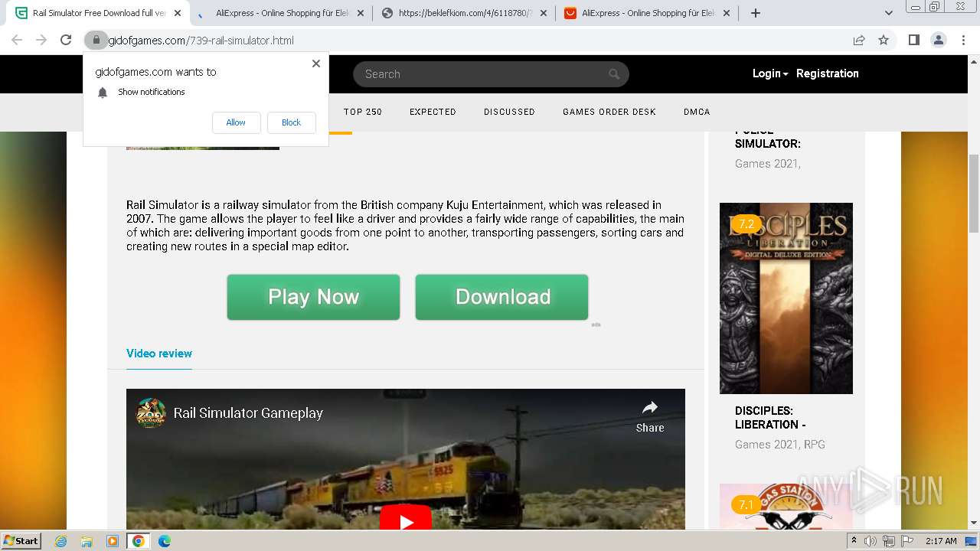Click the volume speaker tray icon

point(871,541)
